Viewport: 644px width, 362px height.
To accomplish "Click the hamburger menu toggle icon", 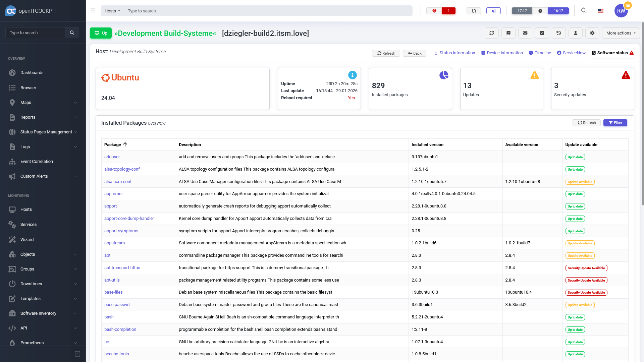I will click(x=93, y=10).
